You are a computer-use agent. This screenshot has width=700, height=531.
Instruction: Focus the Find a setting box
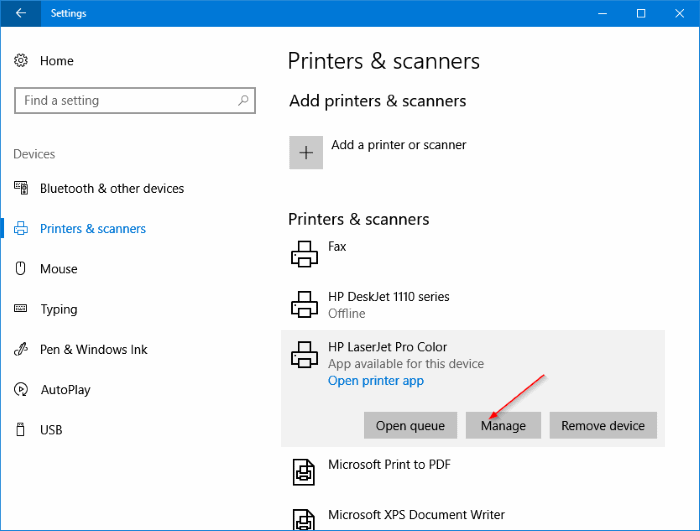coord(135,100)
